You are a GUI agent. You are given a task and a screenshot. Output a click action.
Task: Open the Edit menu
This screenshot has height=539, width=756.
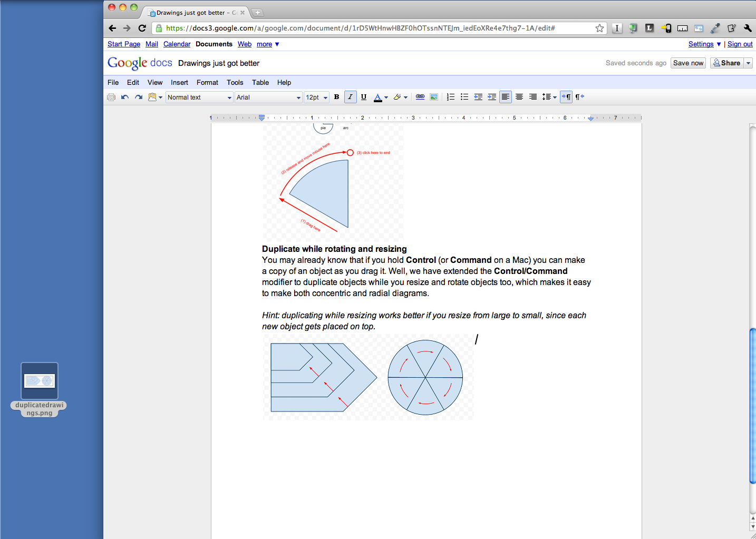coord(133,83)
